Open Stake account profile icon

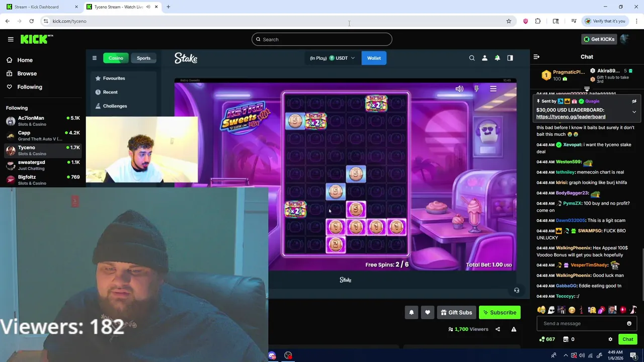click(x=485, y=58)
